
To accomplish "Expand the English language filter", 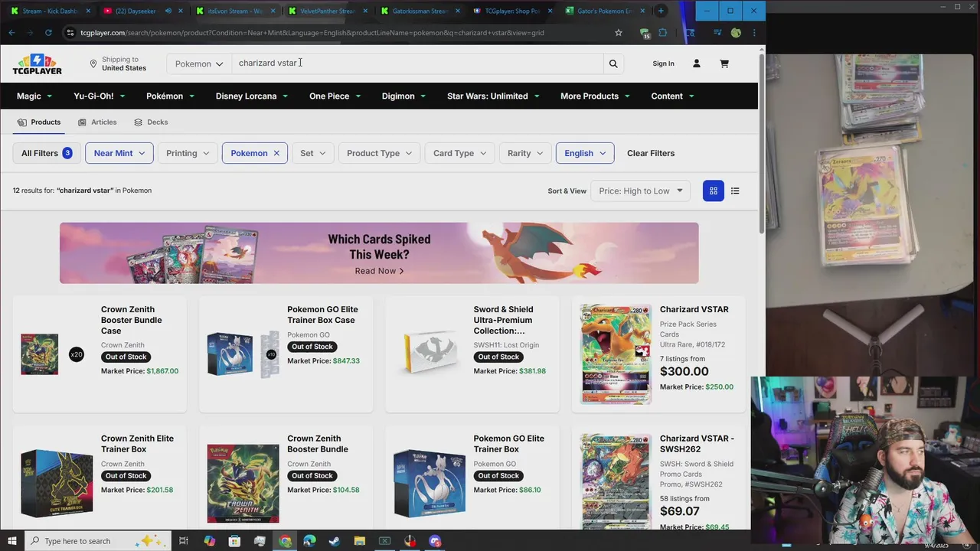I will [x=585, y=153].
